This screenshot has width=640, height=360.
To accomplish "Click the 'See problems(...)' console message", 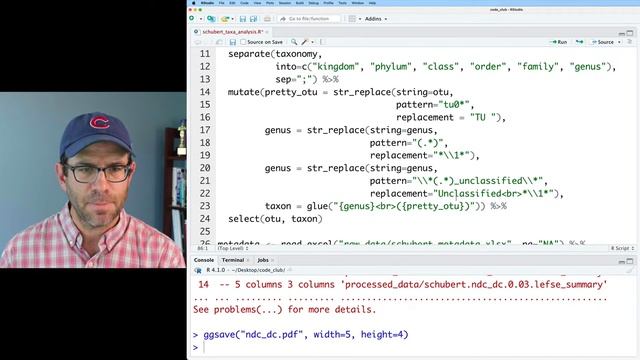I will click(x=284, y=309).
